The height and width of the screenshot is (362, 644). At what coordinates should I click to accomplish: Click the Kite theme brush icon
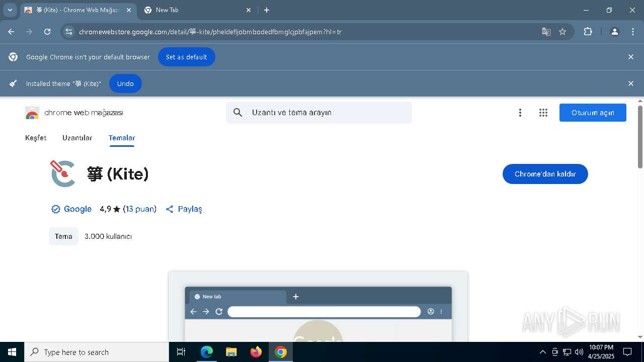63,173
